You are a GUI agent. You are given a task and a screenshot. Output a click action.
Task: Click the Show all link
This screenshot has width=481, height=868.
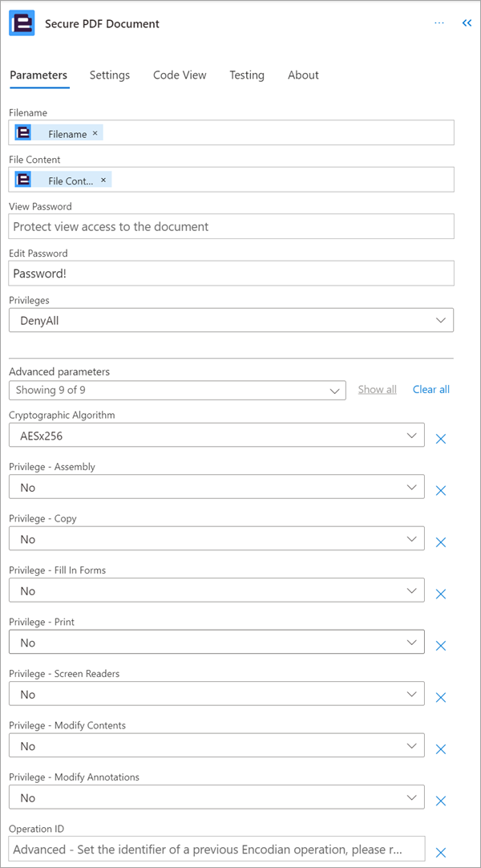click(x=377, y=389)
